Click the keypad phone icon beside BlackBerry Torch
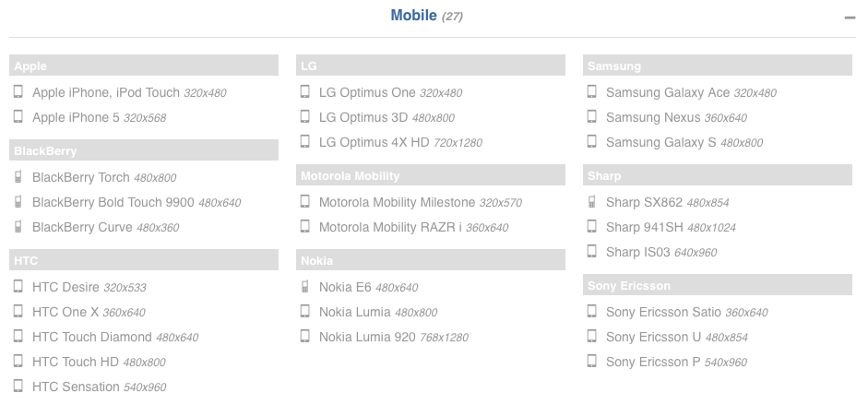The image size is (868, 405). [x=18, y=177]
